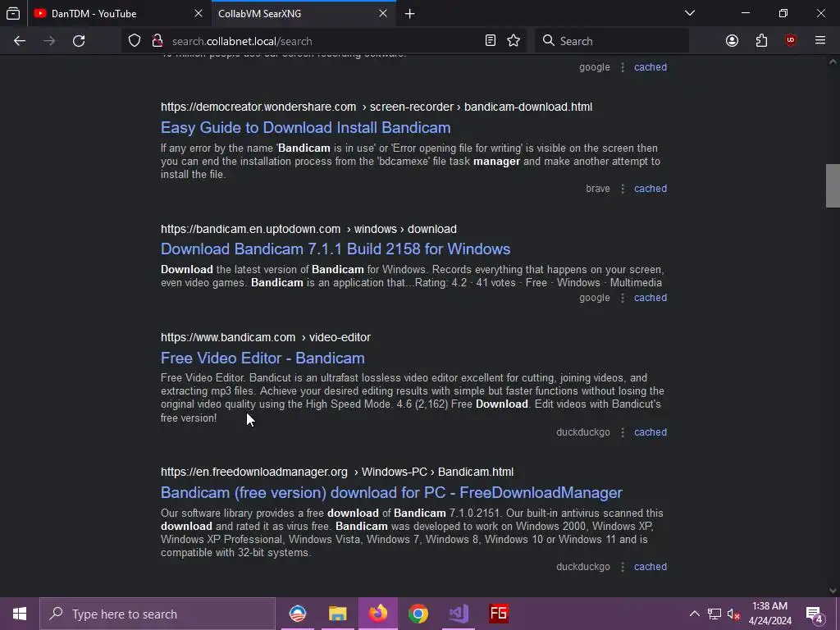Open Download Bandicam 7.1.1 Build 2158 link

[x=336, y=249]
